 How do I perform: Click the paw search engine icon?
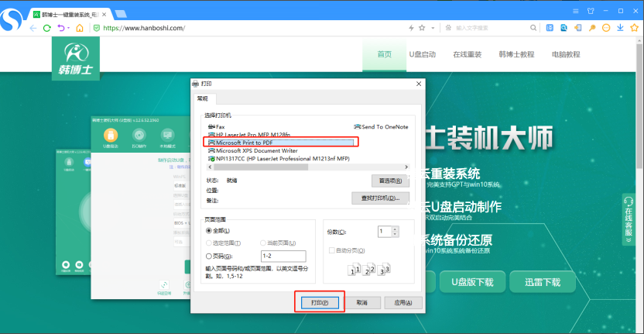(448, 28)
